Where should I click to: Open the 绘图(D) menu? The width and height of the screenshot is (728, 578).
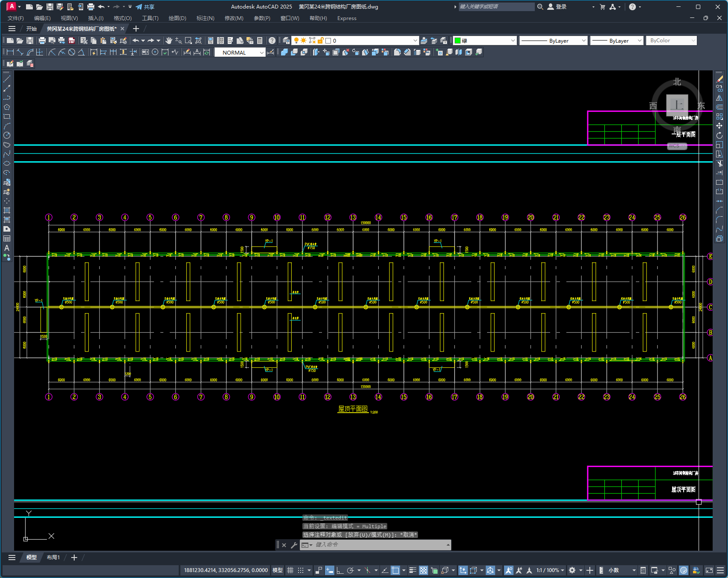(177, 18)
